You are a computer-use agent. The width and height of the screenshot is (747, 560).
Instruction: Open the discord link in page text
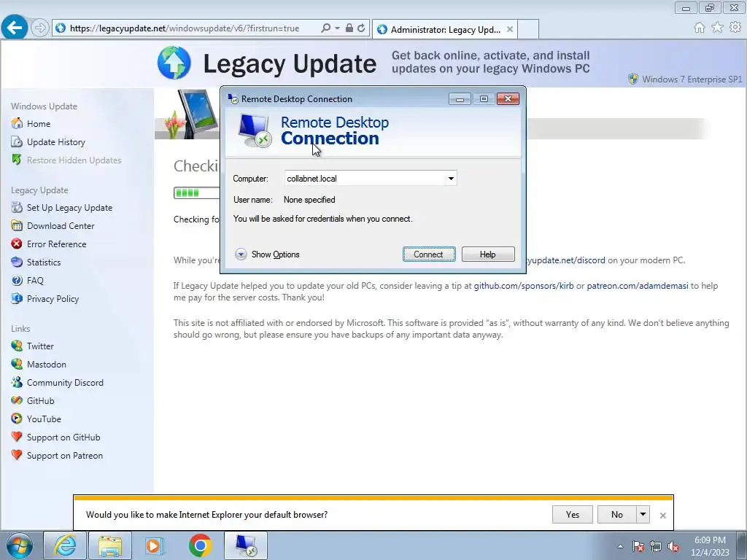pos(566,260)
